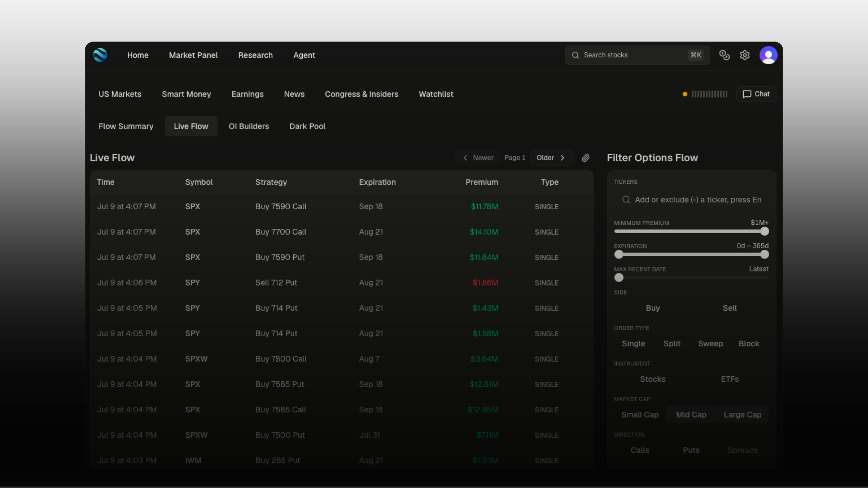Open the Agent section
Image resolution: width=868 pixels, height=488 pixels.
tap(304, 55)
